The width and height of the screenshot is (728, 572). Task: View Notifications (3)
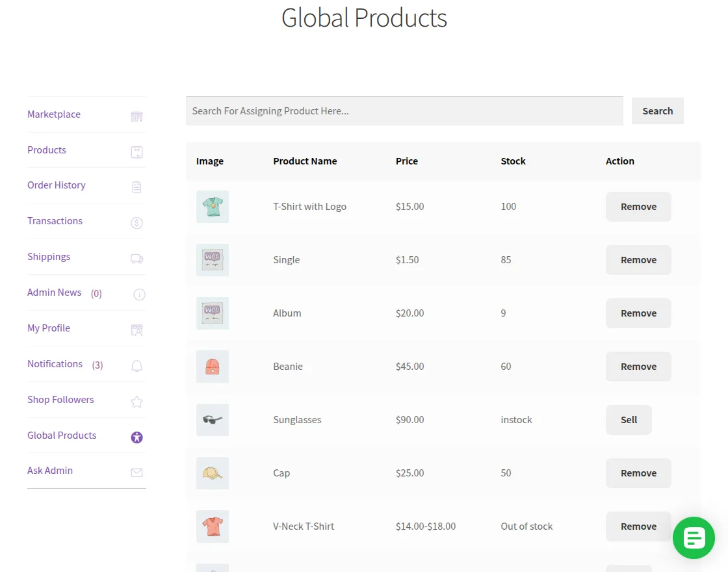pyautogui.click(x=65, y=364)
